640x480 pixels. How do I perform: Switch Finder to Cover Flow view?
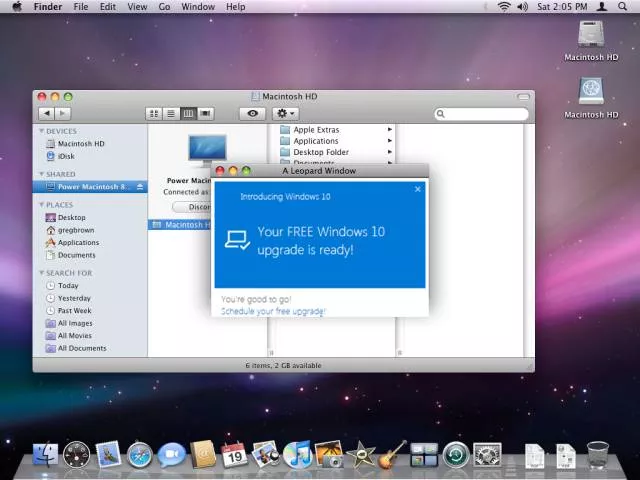point(206,114)
